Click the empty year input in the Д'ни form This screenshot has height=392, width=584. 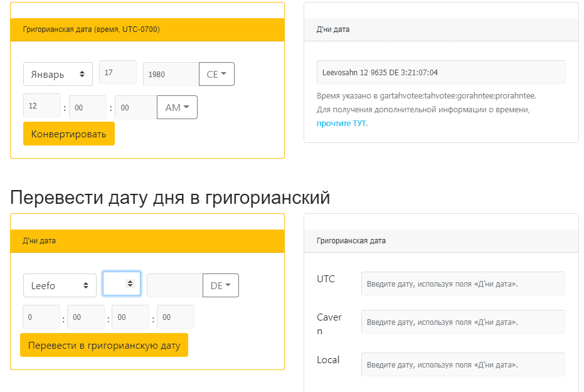(174, 285)
